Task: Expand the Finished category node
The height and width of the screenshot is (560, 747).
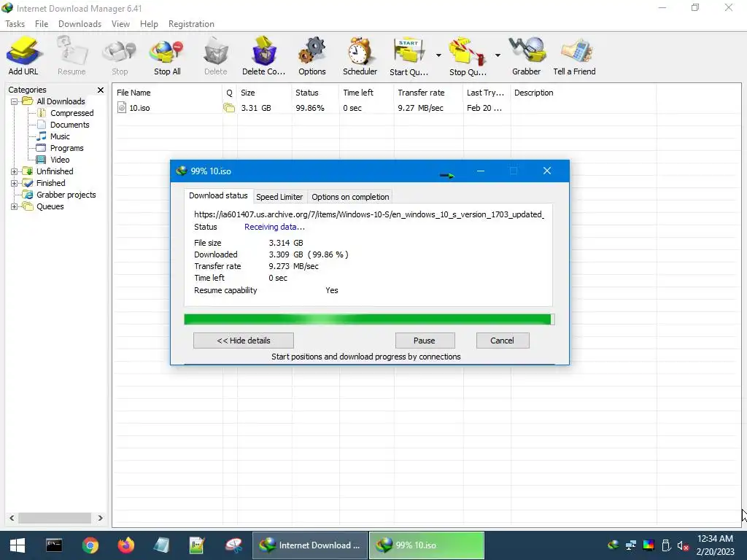Action: click(14, 183)
